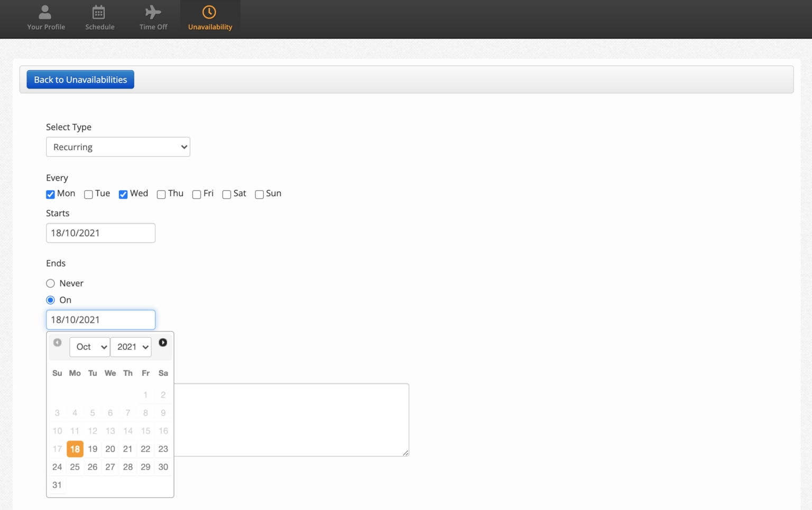Select day 26 in calendar

click(93, 467)
